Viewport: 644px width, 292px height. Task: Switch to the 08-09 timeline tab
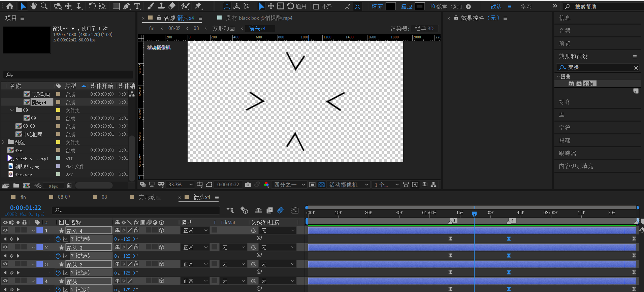pyautogui.click(x=64, y=197)
